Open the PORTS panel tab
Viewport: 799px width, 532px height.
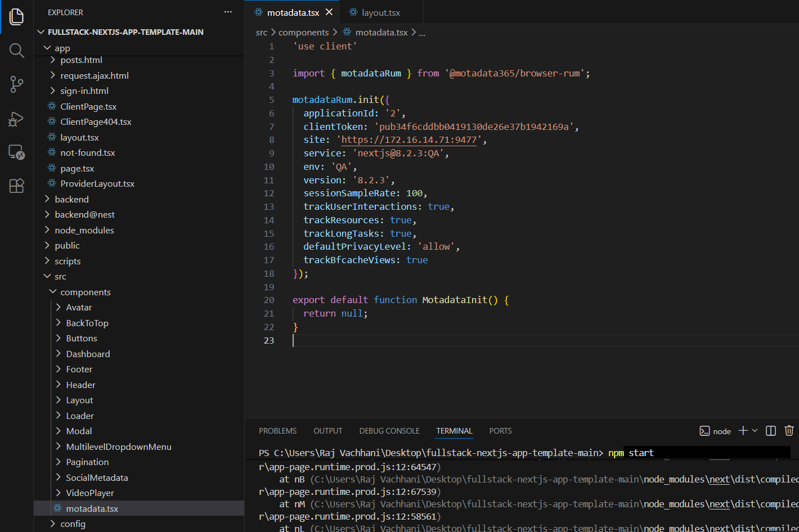coord(500,431)
